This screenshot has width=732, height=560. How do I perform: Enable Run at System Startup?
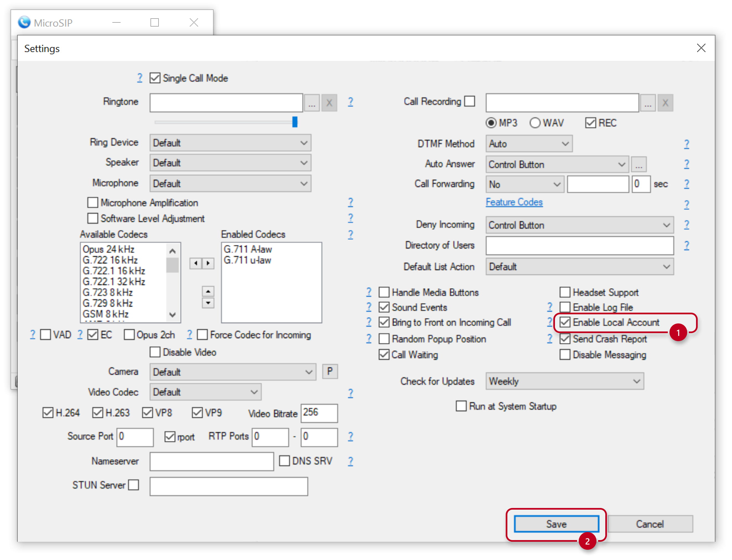[x=461, y=406]
